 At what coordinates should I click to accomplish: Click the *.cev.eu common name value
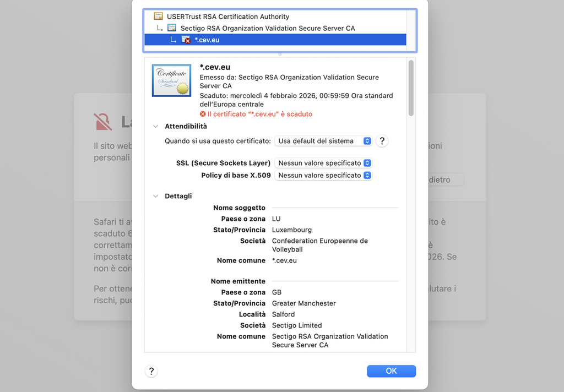(284, 260)
